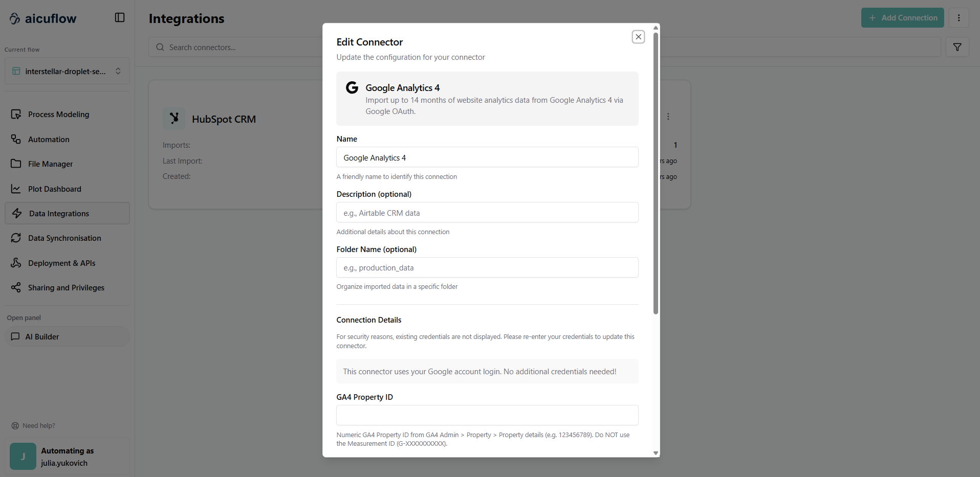The image size is (980, 477).
Task: Navigate to Deployment & APIs
Action: (x=61, y=263)
